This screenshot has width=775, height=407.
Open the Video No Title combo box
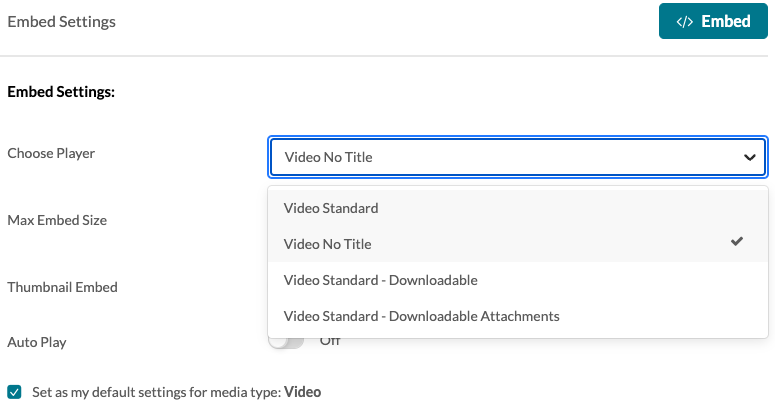click(x=517, y=157)
